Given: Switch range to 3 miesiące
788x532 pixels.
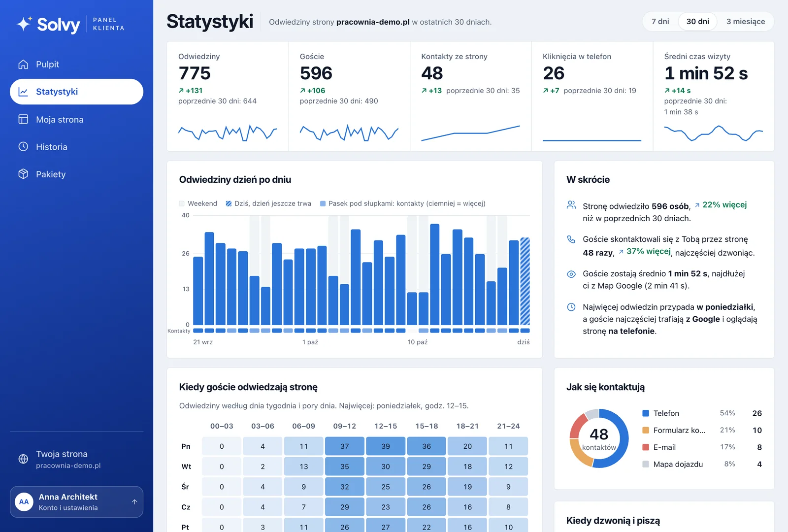Looking at the screenshot, I should [x=746, y=22].
